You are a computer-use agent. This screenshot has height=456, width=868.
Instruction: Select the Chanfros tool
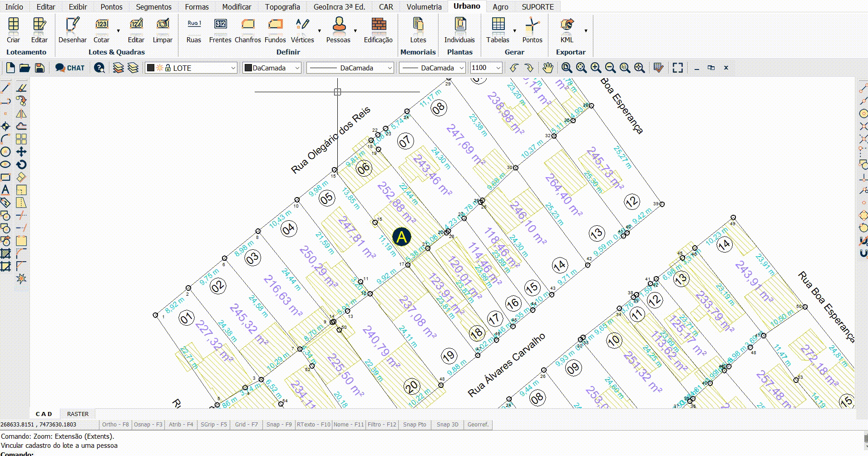[247, 25]
